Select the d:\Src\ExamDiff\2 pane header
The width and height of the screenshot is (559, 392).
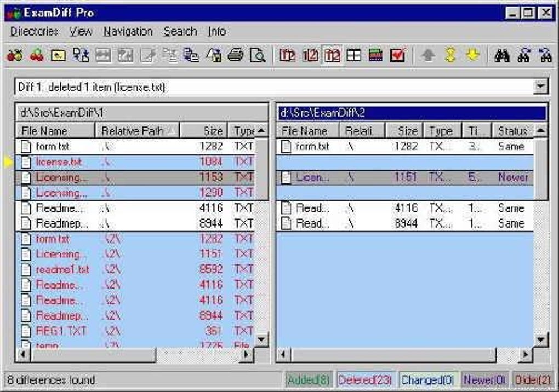[412, 113]
